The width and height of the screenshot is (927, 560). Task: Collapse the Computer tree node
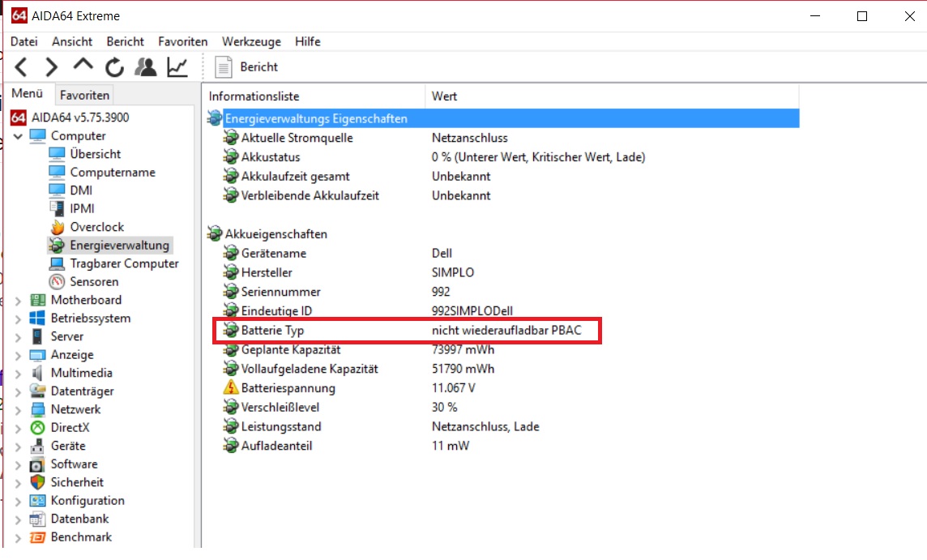click(x=19, y=136)
